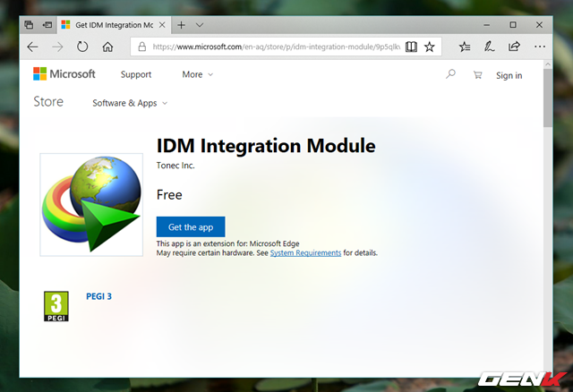The width and height of the screenshot is (573, 392).
Task: Add page to favorites star icon
Action: click(x=430, y=47)
